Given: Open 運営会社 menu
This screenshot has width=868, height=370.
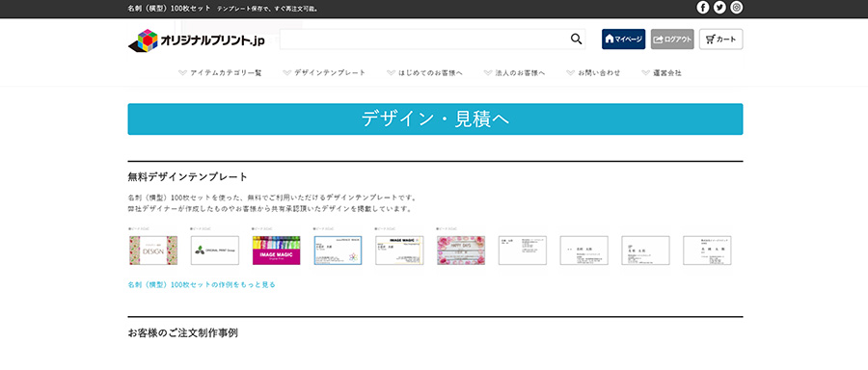Looking at the screenshot, I should click(x=662, y=73).
